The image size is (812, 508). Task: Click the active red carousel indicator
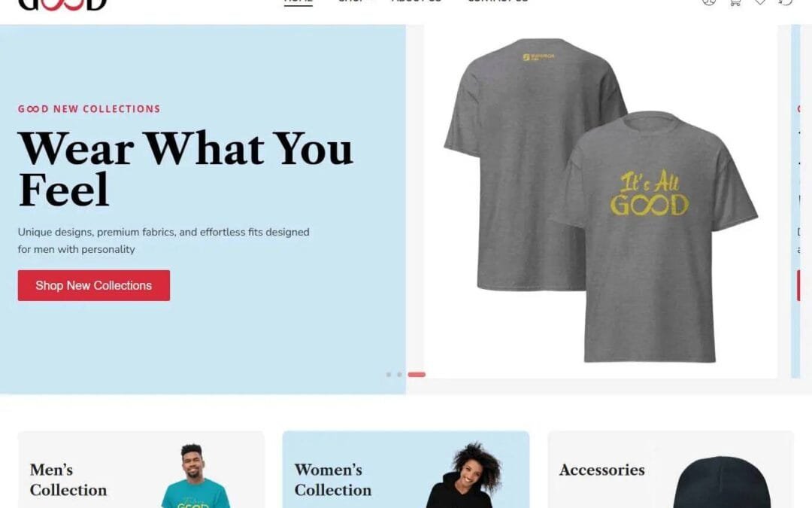click(x=417, y=374)
